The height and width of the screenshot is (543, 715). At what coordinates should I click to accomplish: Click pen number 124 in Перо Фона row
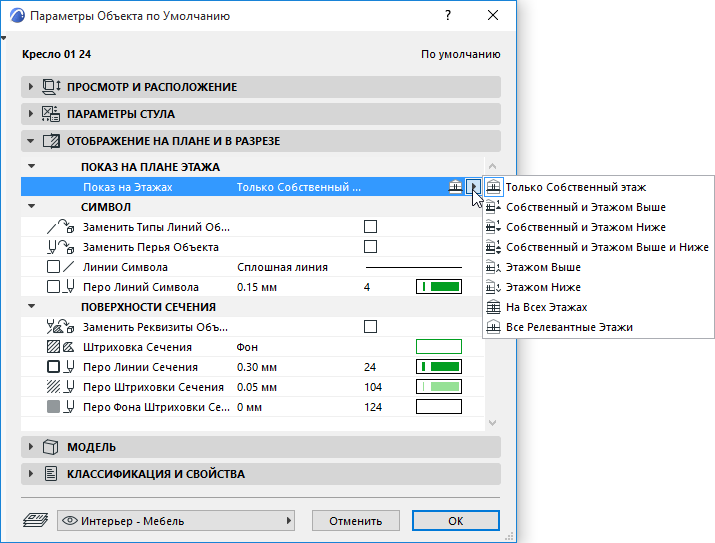(373, 407)
